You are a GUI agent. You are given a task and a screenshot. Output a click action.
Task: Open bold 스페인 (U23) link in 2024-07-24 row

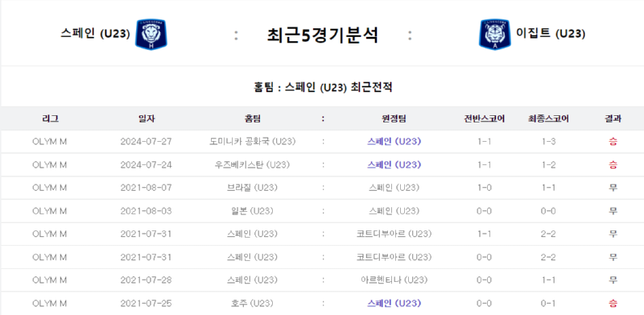click(394, 165)
